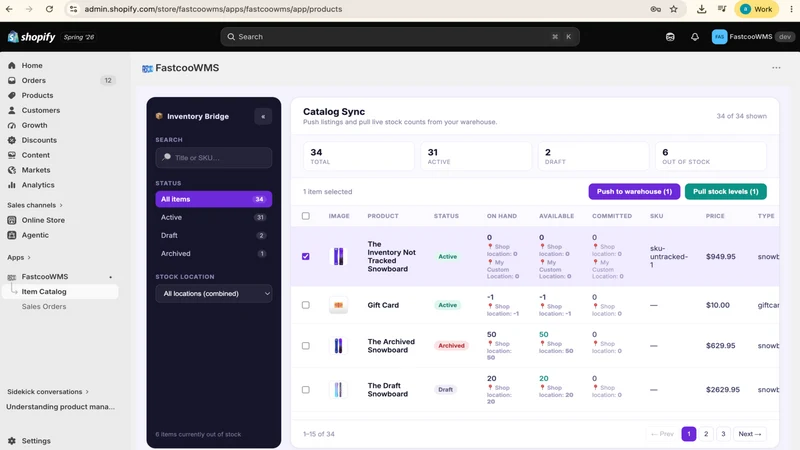Click the Next page button
Screen dimensions: 800x450
click(749, 434)
